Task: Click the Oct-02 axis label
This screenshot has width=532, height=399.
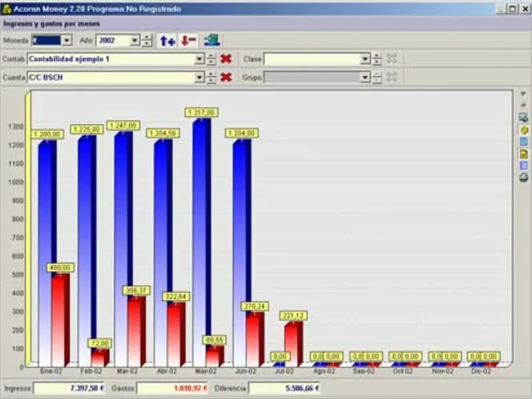Action: [x=403, y=371]
